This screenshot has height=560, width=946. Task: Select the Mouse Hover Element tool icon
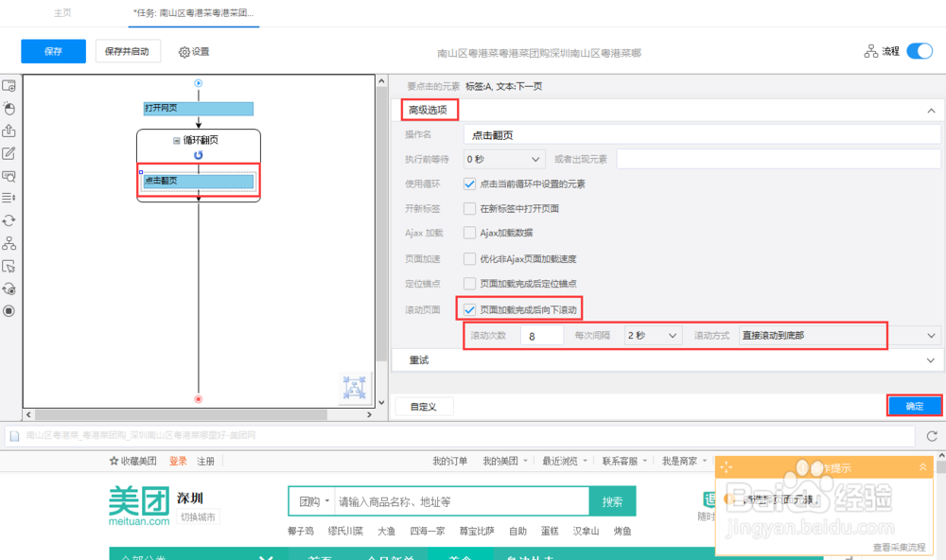[x=9, y=266]
